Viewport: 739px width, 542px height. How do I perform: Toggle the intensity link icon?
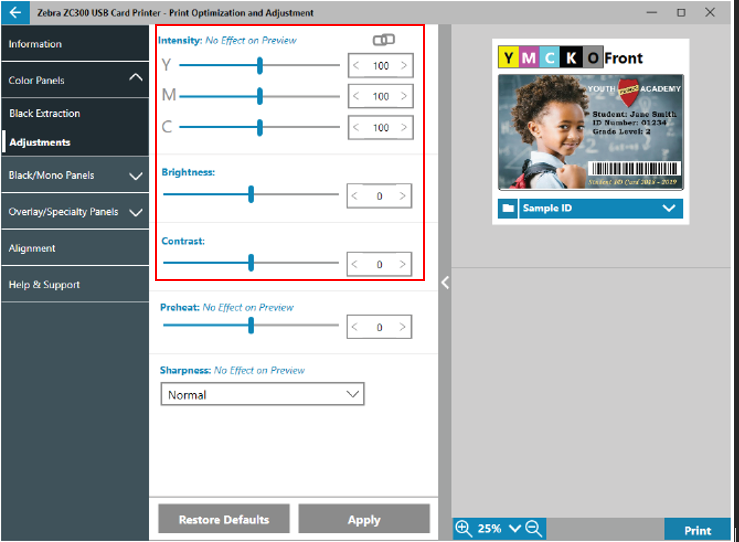[384, 40]
